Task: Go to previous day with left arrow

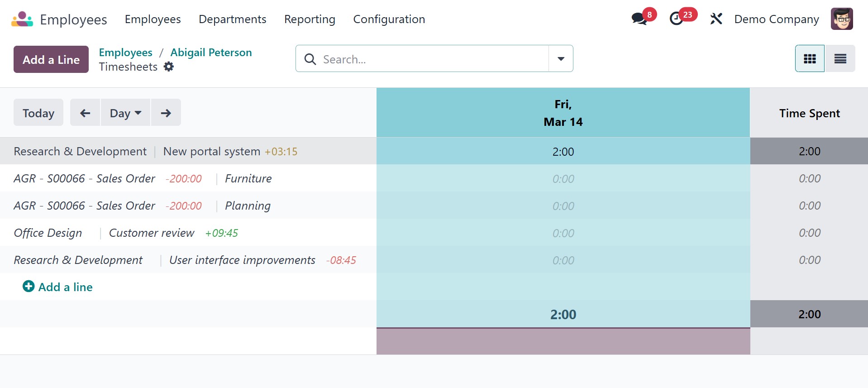Action: [x=85, y=113]
